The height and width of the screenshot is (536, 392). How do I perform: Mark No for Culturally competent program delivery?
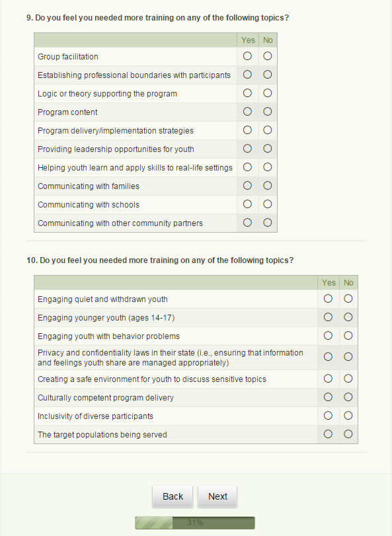(348, 397)
